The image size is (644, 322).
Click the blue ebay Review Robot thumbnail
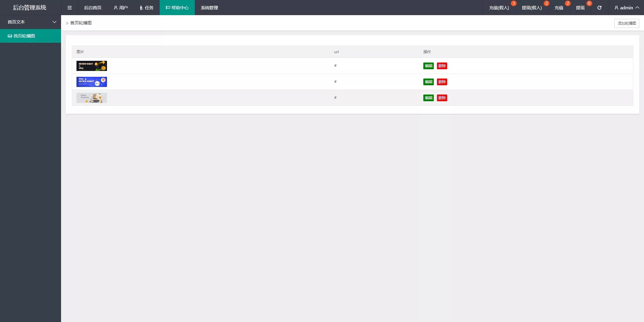coord(92,82)
